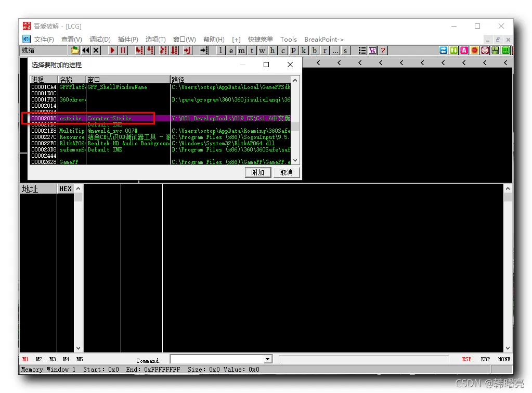Open Memory map with the 'm' button
This screenshot has height=393, width=532.
(x=242, y=50)
